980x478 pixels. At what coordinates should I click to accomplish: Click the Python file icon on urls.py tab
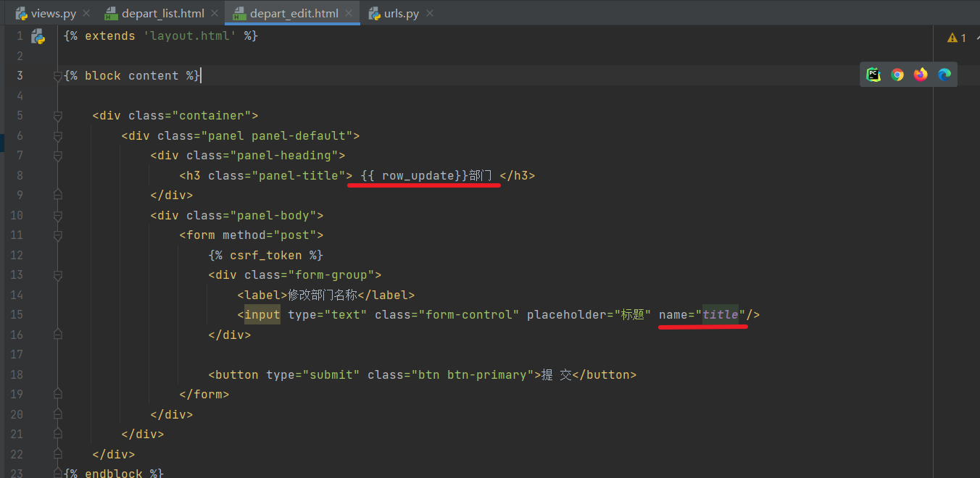tap(374, 12)
